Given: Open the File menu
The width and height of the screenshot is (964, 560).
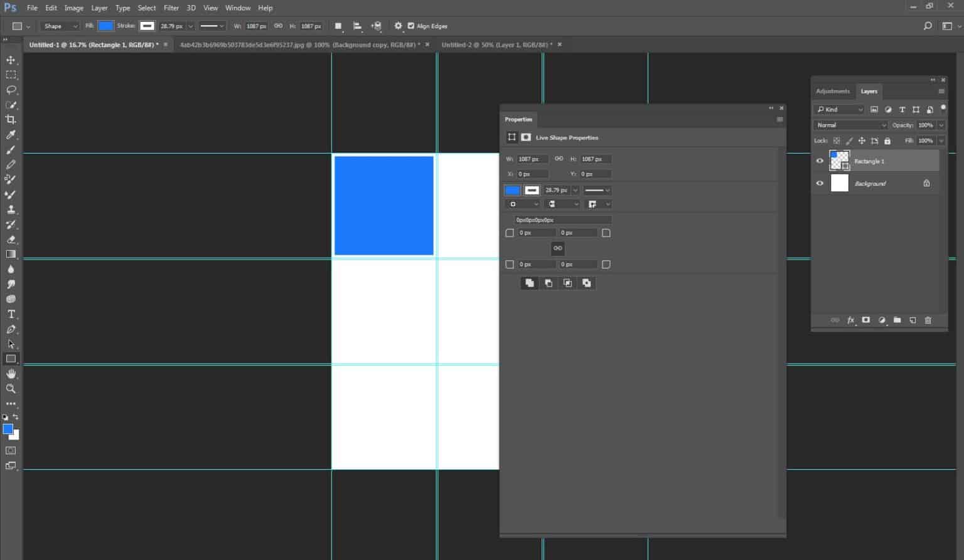Looking at the screenshot, I should click(32, 8).
